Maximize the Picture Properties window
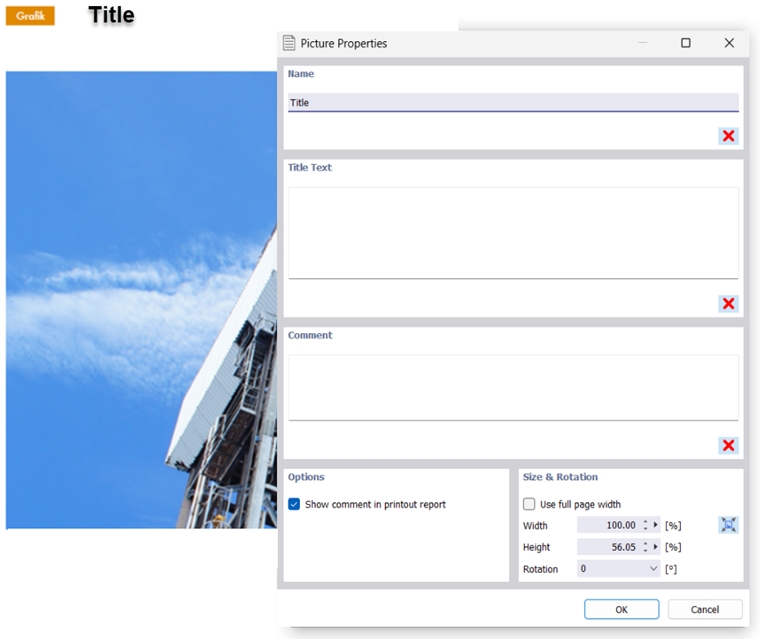This screenshot has width=760, height=641. pyautogui.click(x=685, y=43)
